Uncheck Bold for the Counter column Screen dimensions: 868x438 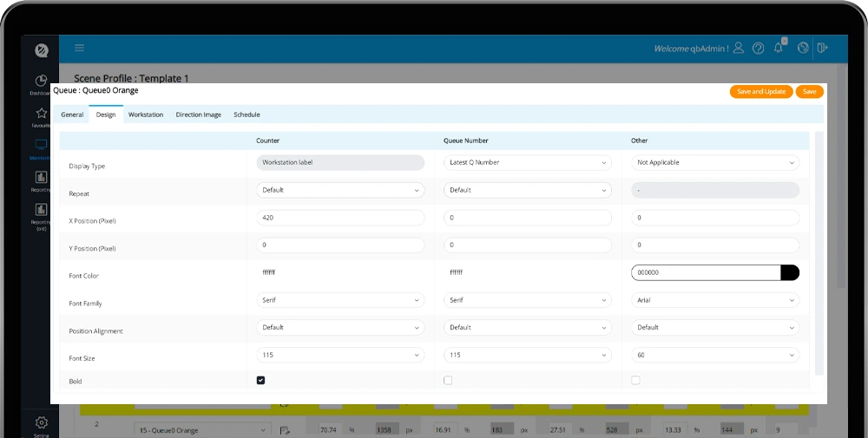pyautogui.click(x=261, y=381)
